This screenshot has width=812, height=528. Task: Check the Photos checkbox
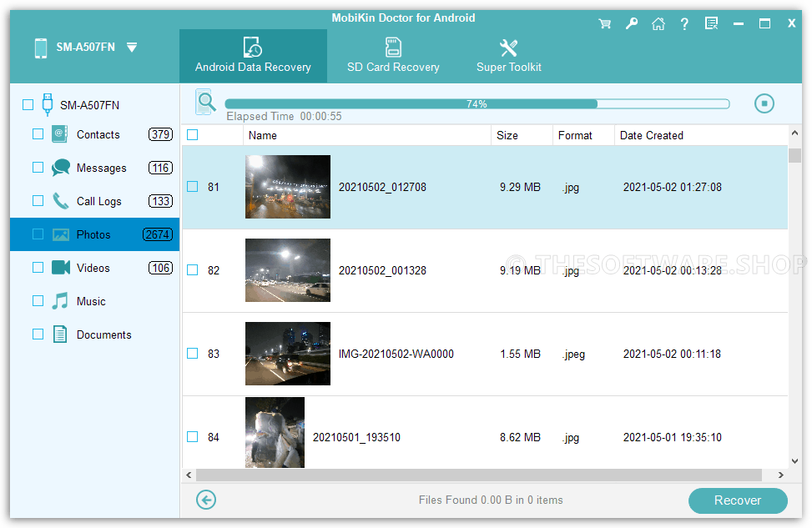(38, 234)
